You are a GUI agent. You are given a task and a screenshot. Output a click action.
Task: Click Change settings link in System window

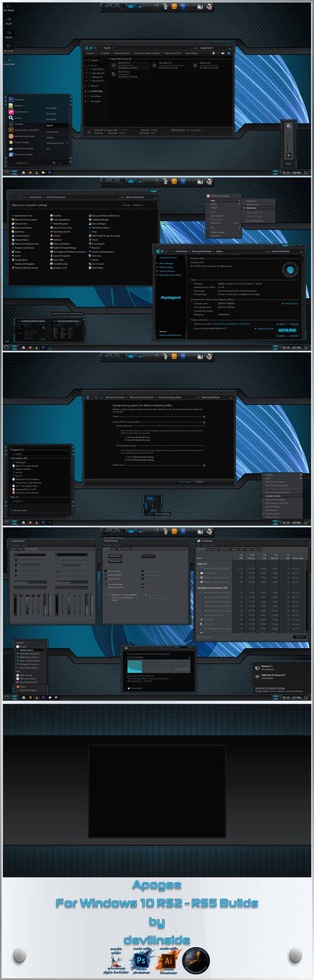click(290, 303)
